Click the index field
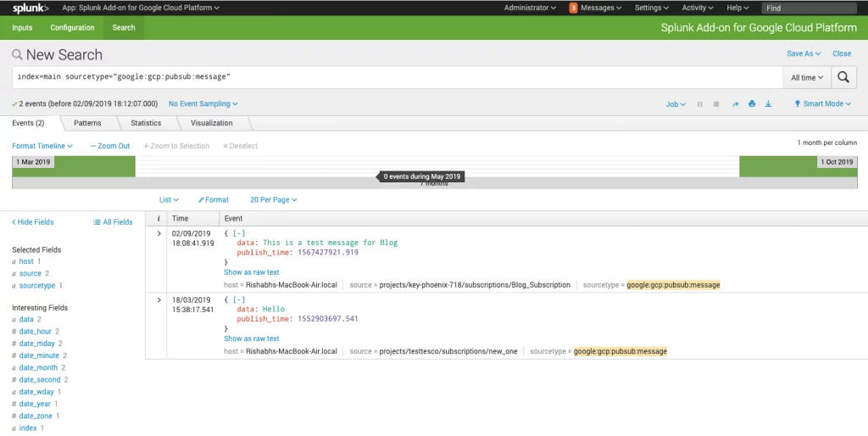This screenshot has height=436, width=868. (x=28, y=428)
